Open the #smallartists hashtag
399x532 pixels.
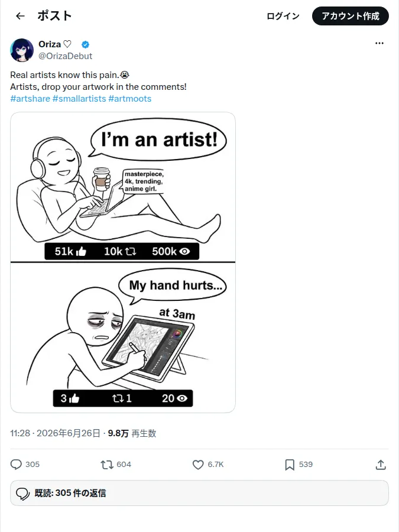79,99
